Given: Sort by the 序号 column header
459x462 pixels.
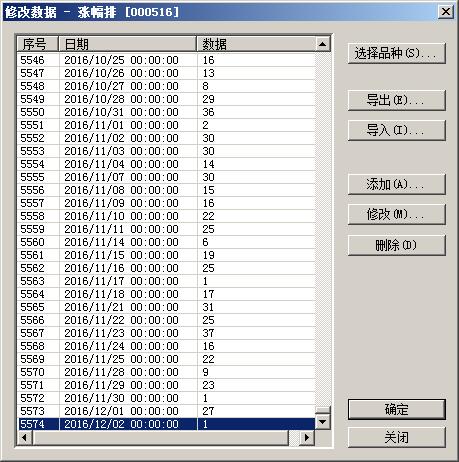Looking at the screenshot, I should point(38,44).
